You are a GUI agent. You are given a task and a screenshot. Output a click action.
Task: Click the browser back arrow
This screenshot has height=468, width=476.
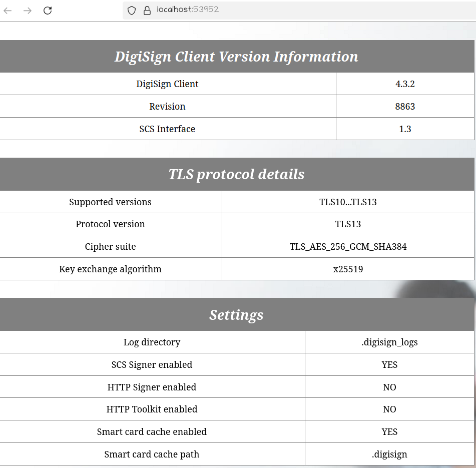point(8,11)
